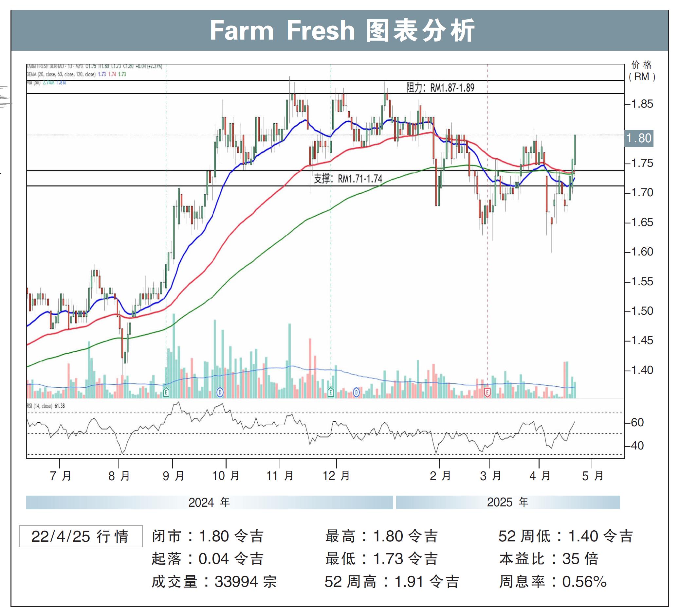Click the 1.45 price axis tick
680x616 pixels.
point(642,340)
